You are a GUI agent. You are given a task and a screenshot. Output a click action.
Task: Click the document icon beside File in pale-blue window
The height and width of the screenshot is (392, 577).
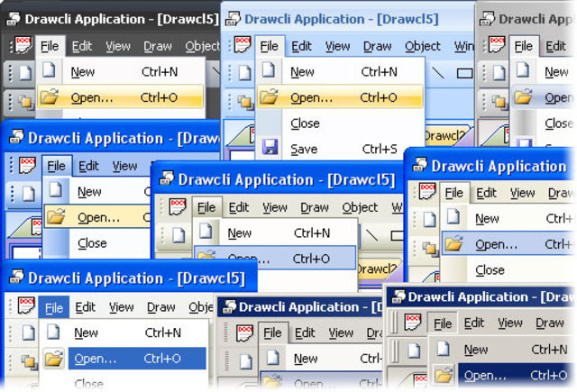pyautogui.click(x=243, y=46)
